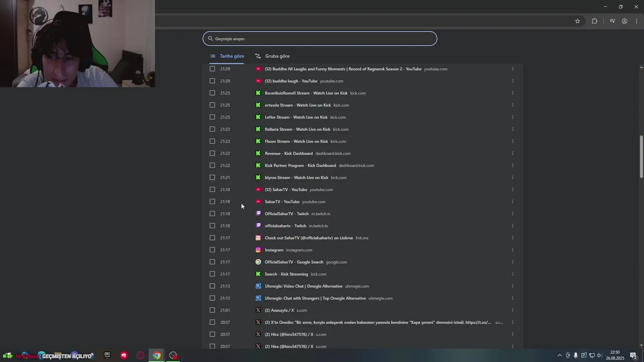The width and height of the screenshot is (644, 362).
Task: Open ertassla Stream - Watch Live on Kick
Action: 298,105
